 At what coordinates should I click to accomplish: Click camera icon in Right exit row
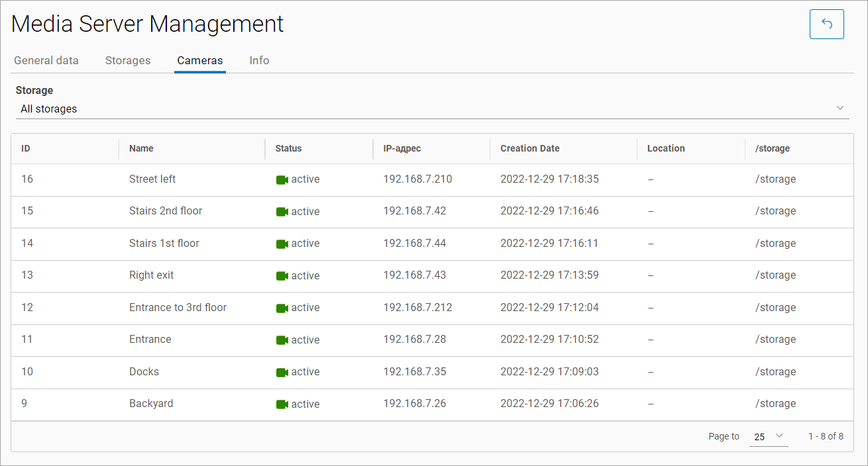pos(282,276)
